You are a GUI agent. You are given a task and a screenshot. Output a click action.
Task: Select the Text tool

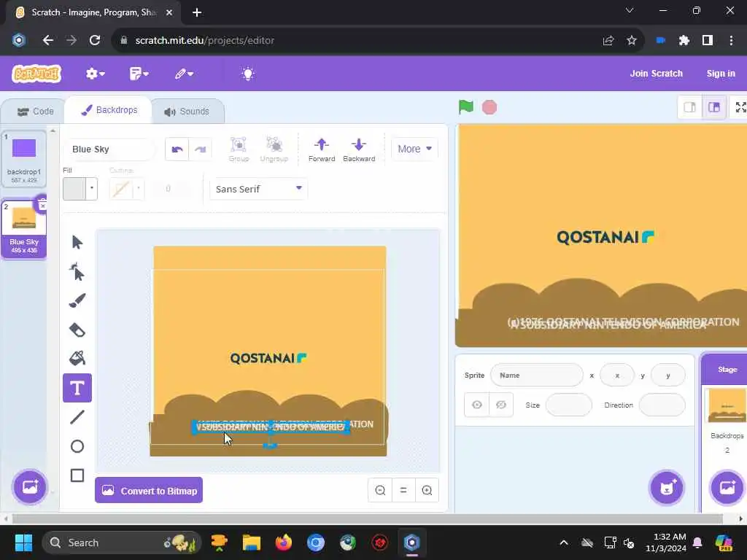pos(77,388)
